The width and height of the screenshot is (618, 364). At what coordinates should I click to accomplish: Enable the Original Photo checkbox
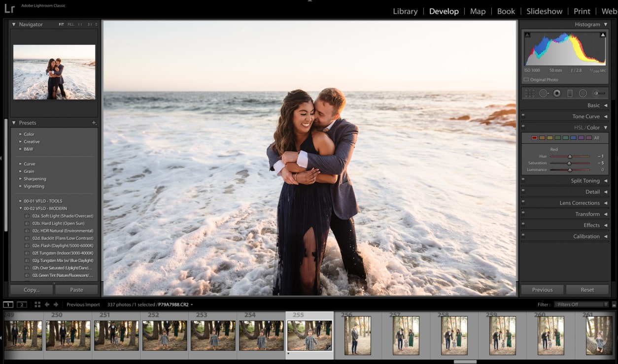tap(526, 80)
